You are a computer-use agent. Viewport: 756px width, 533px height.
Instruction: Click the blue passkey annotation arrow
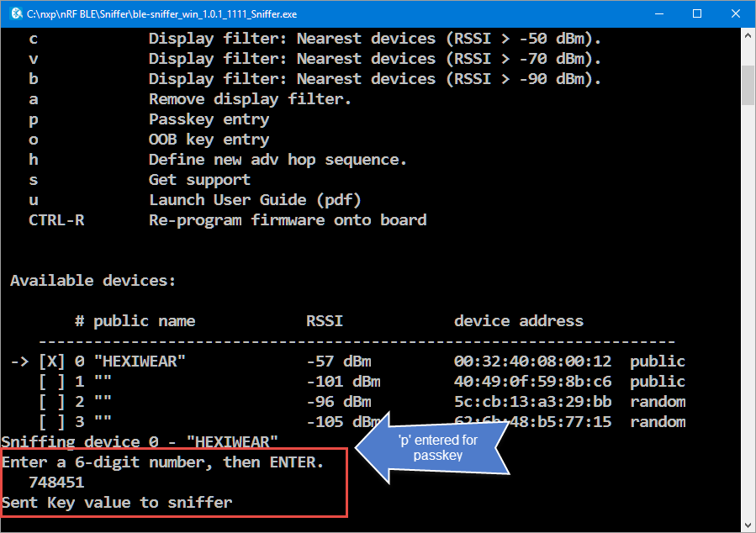pyautogui.click(x=435, y=446)
